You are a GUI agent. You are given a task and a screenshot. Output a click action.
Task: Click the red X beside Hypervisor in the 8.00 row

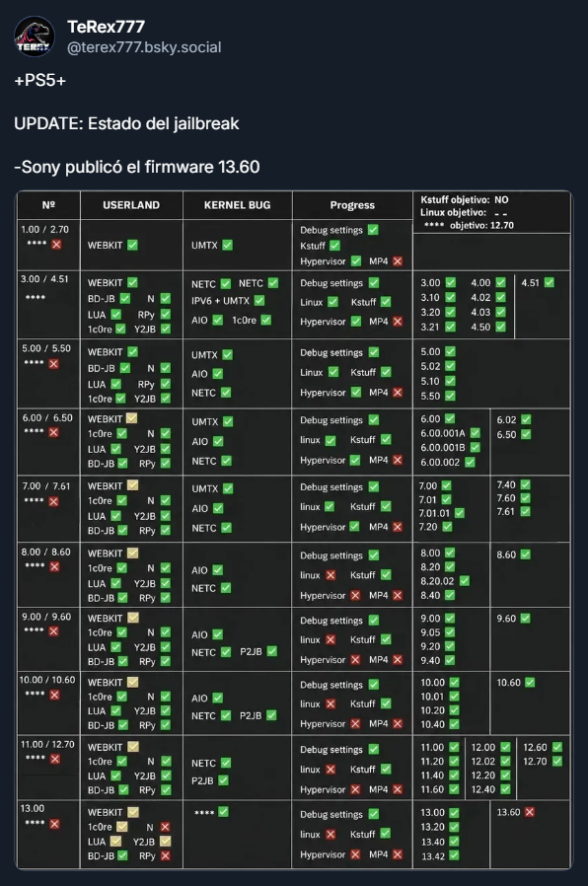[355, 595]
